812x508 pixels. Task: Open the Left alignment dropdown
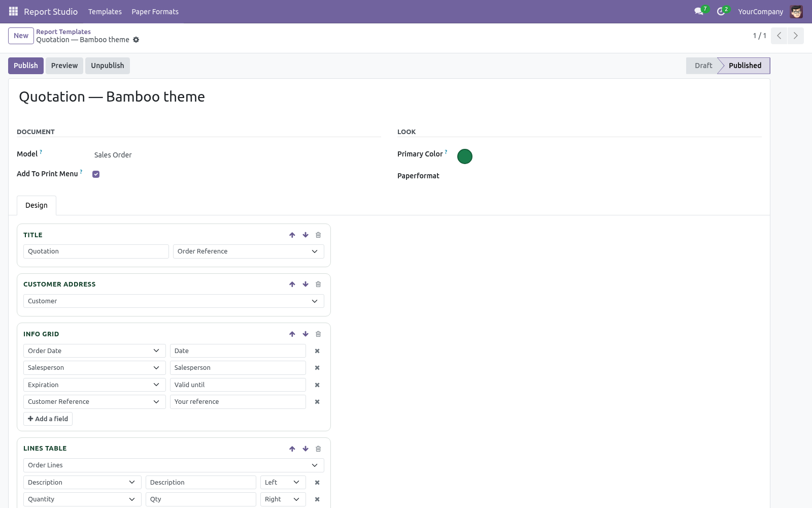click(283, 483)
